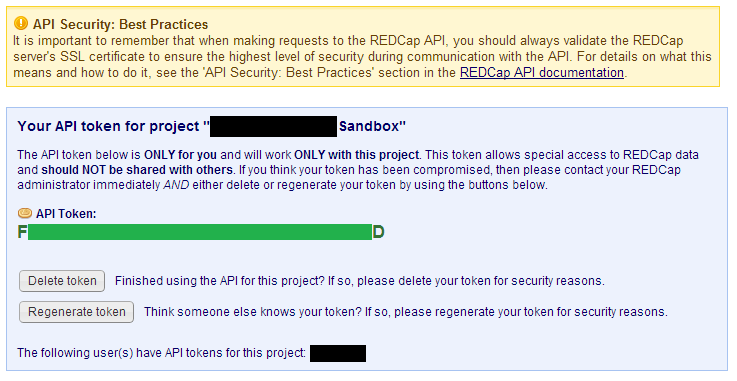
Task: Click the leading letter F of the token
Action: pos(22,232)
